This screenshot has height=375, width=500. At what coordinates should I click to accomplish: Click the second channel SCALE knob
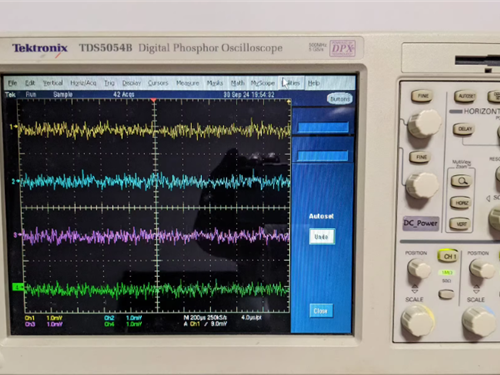click(x=479, y=321)
